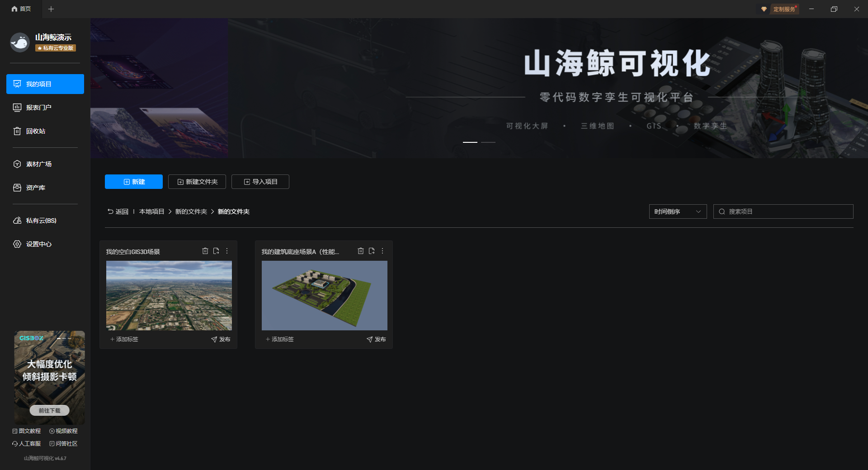Image resolution: width=868 pixels, height=470 pixels.
Task: Restore down the application window
Action: 834,9
